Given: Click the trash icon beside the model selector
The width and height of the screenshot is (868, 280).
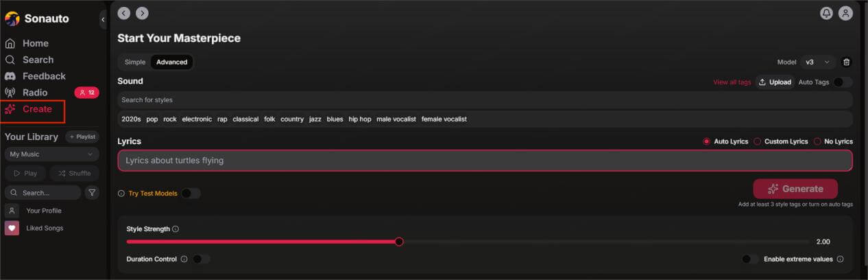Looking at the screenshot, I should (x=847, y=62).
